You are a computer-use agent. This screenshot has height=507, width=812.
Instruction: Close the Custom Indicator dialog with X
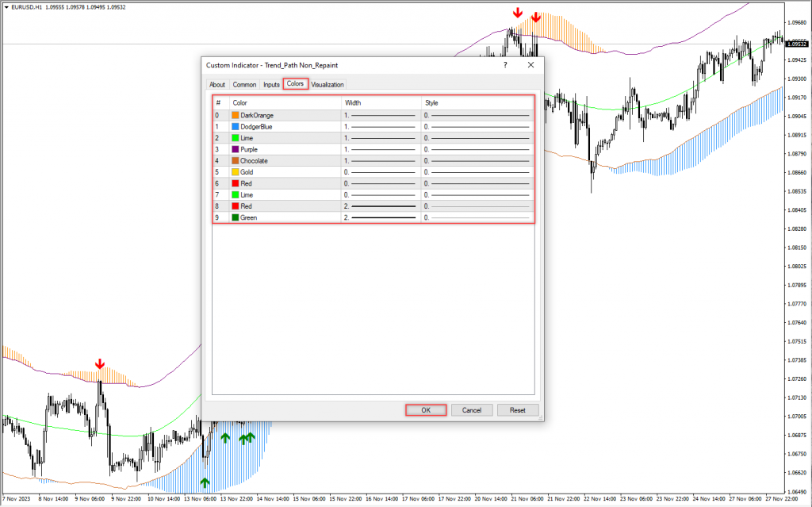530,64
